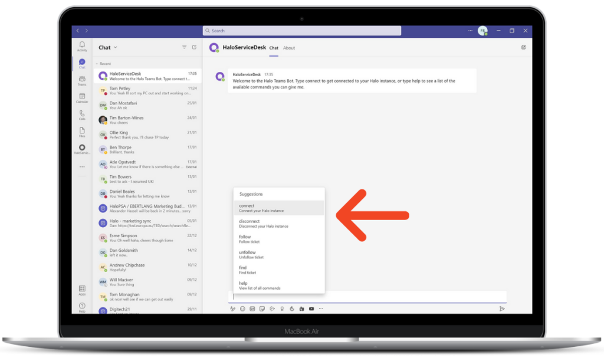Screen dimensions: 604x364
Task: Open HaloPSA / EBERTLANG Marketing chat
Action: click(147, 208)
